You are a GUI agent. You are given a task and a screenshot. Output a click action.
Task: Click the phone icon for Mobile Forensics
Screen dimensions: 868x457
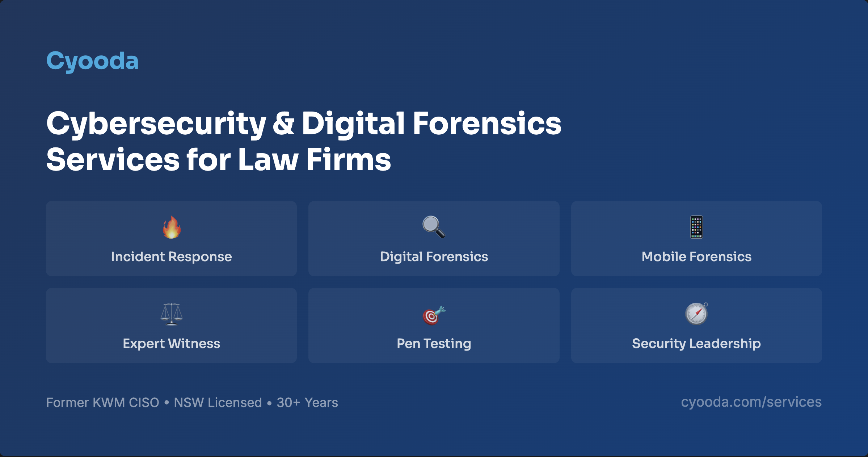(x=696, y=227)
